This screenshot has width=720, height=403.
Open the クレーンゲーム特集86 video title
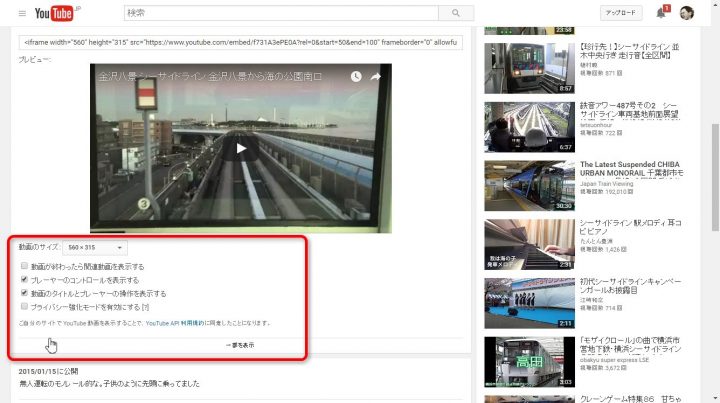pos(630,399)
